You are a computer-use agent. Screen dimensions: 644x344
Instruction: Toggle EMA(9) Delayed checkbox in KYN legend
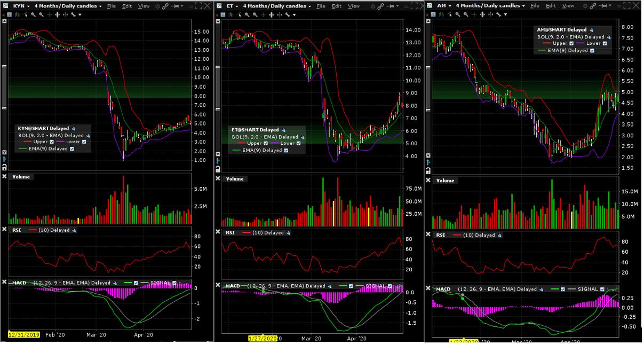tap(72, 149)
